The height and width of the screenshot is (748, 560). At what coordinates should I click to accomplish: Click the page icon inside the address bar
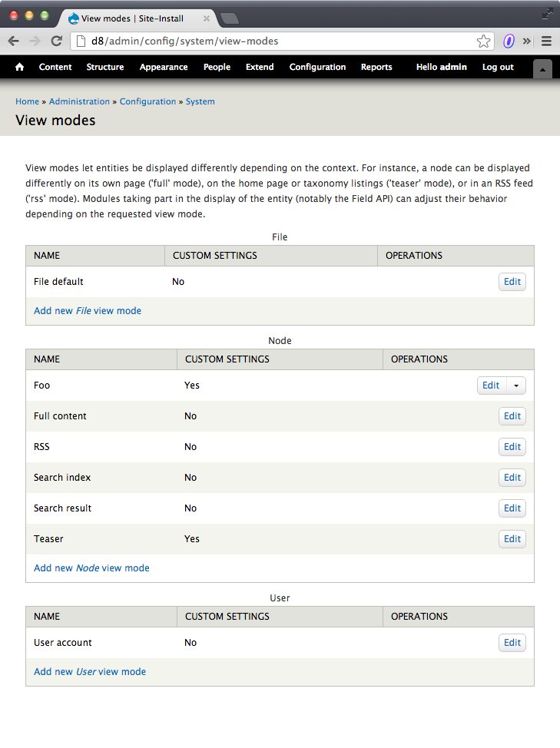click(80, 41)
